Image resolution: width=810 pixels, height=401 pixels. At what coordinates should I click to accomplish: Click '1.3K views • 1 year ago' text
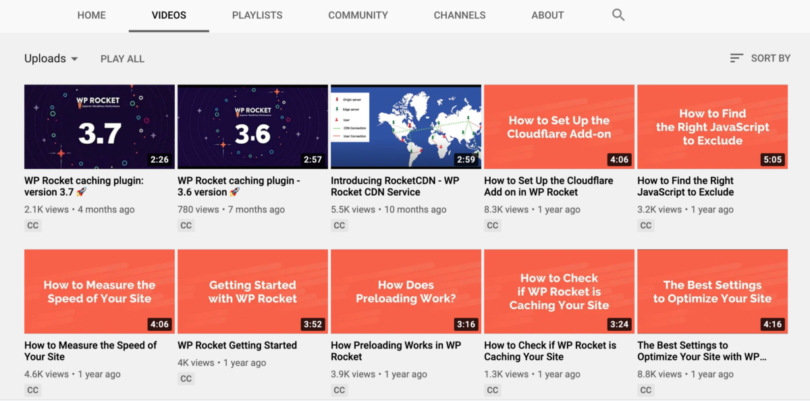[x=532, y=374]
